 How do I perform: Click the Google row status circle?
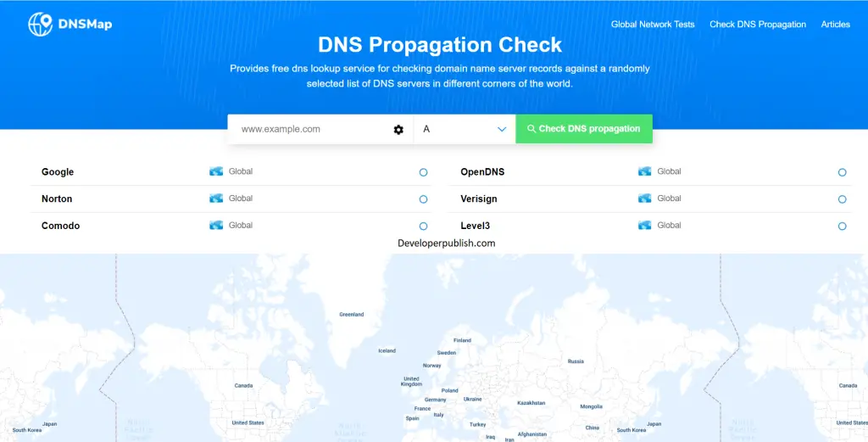[424, 172]
